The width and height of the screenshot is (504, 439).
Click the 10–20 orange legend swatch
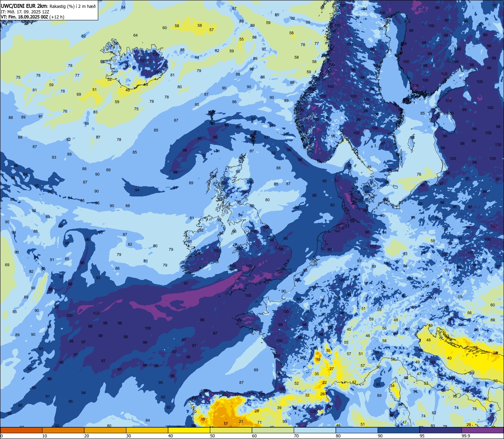coord(63,430)
